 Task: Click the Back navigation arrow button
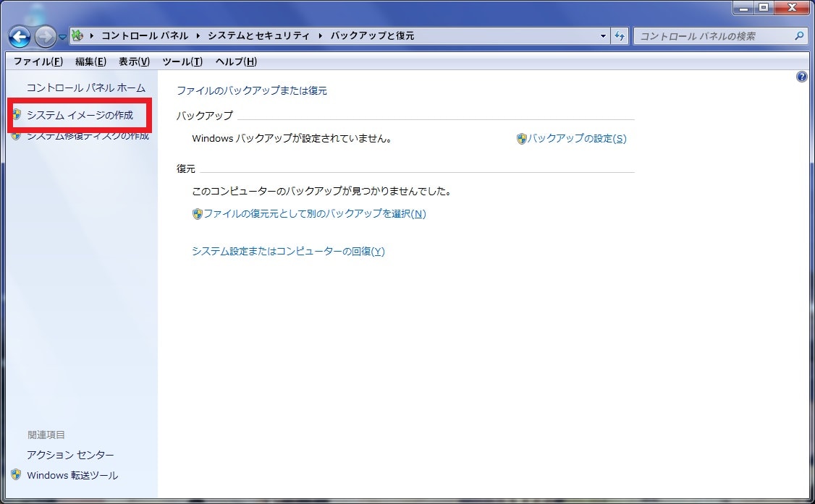pos(20,36)
